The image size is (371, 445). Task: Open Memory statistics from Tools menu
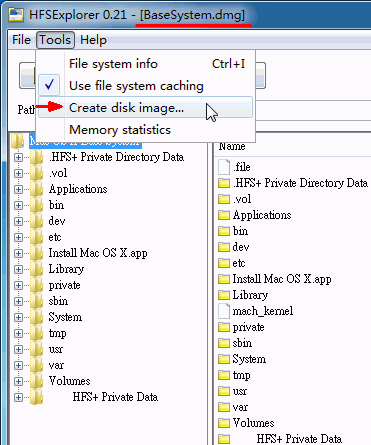tap(145, 129)
